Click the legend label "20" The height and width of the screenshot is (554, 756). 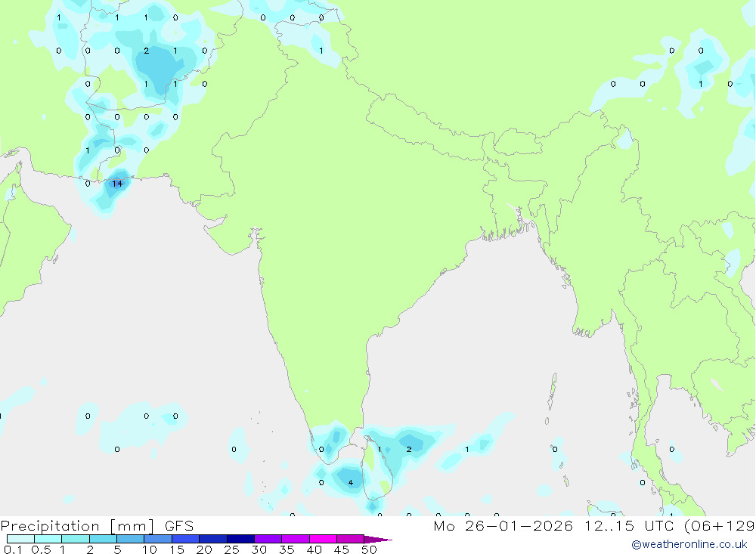tap(204, 549)
